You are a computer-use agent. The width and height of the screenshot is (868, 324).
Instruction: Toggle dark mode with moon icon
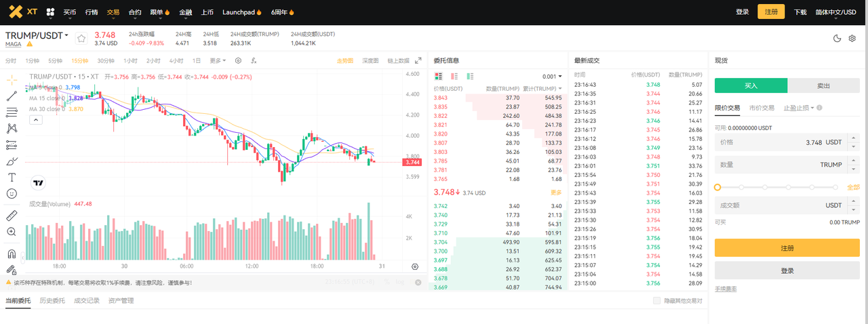point(837,39)
